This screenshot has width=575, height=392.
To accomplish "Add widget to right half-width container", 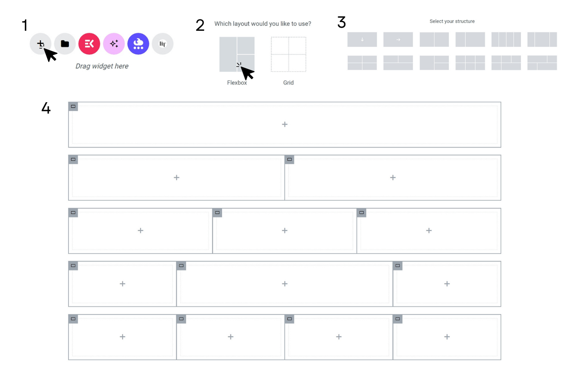I will pos(393,178).
